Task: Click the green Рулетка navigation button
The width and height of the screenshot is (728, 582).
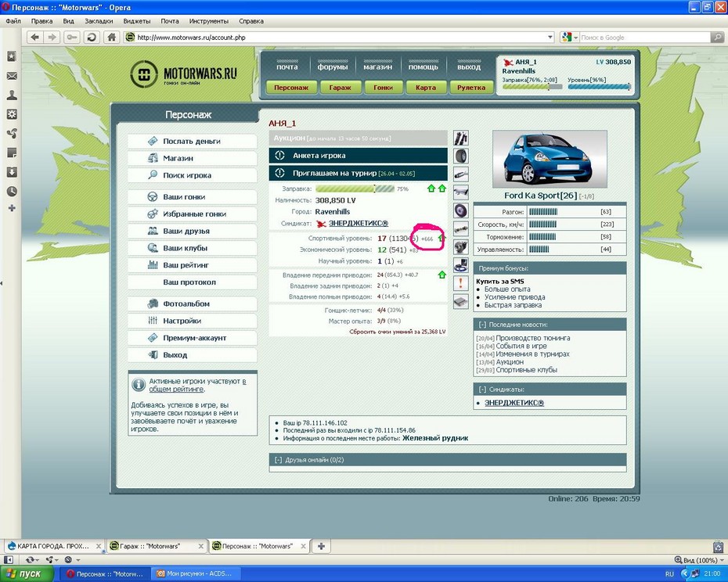Action: pyautogui.click(x=471, y=88)
